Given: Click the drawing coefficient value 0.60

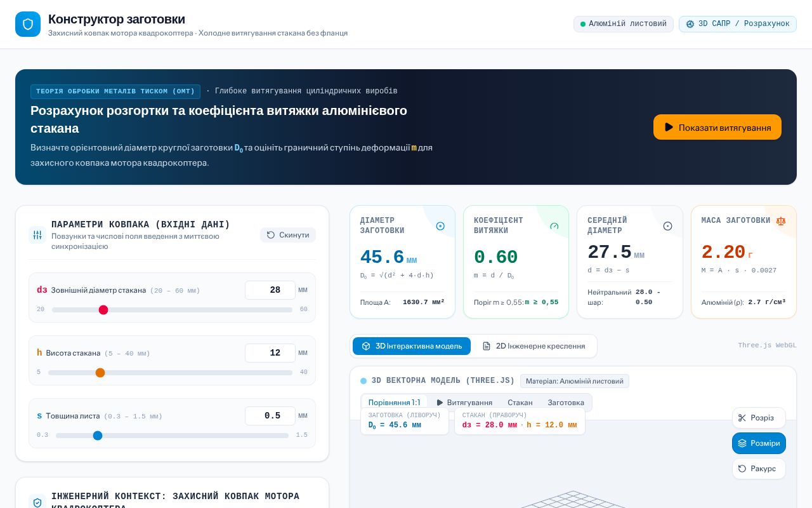Looking at the screenshot, I should (495, 257).
